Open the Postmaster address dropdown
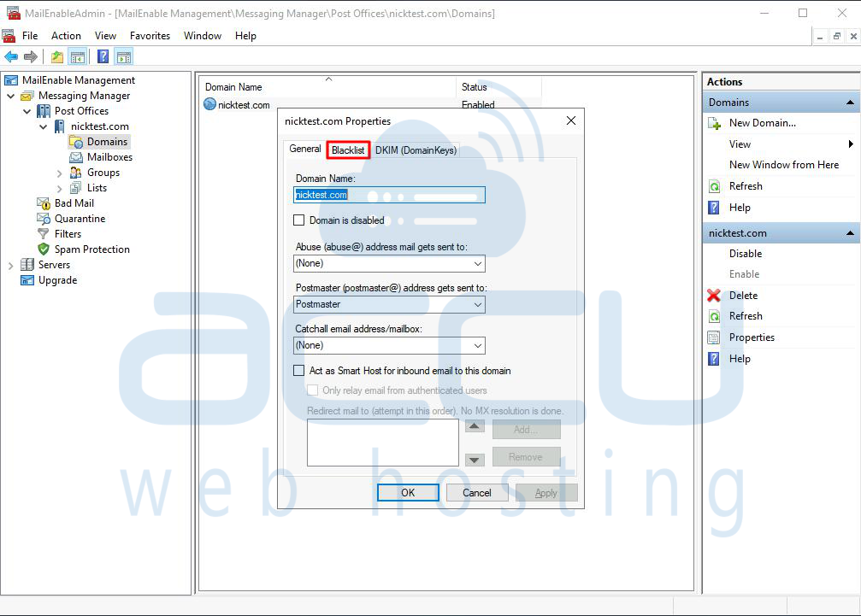861x616 pixels. 389,304
